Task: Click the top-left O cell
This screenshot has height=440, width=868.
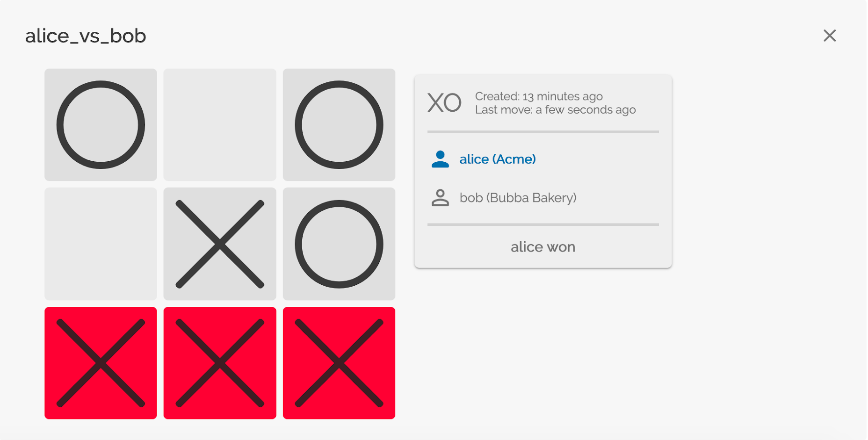Action: pyautogui.click(x=101, y=125)
